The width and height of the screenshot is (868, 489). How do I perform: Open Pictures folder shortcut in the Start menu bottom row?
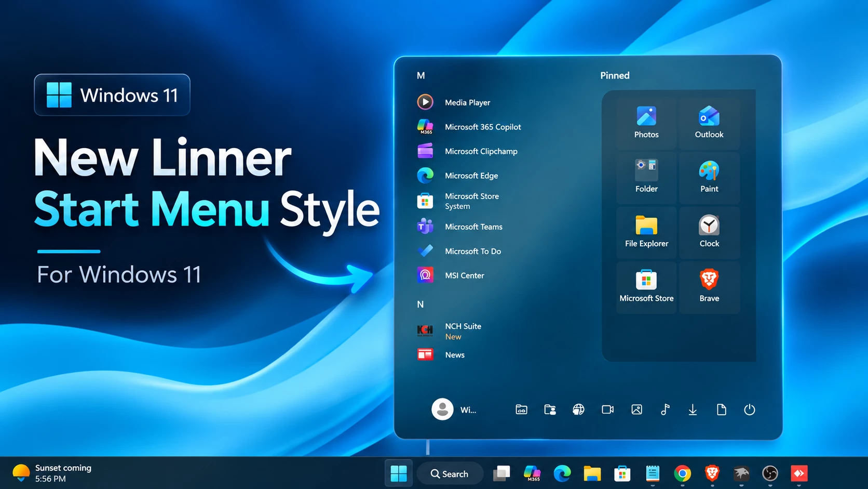[x=636, y=409]
